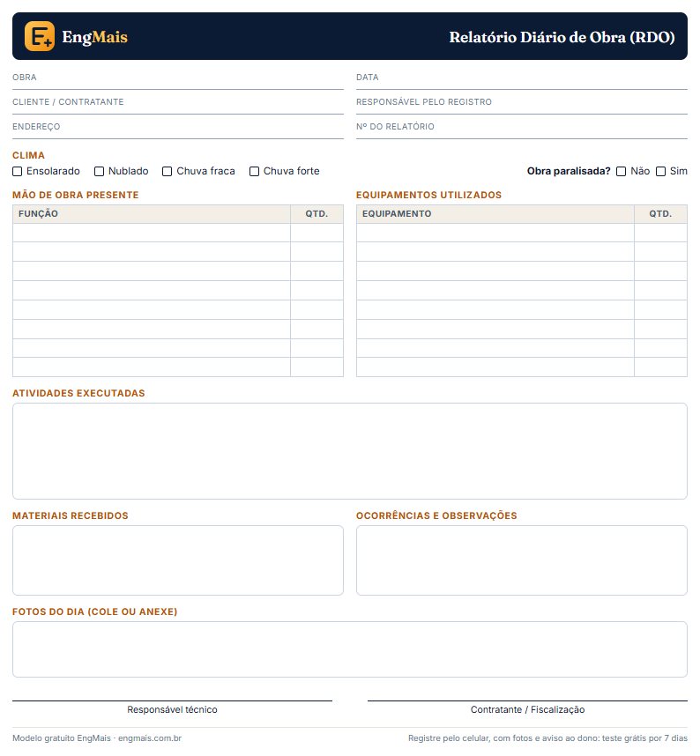This screenshot has width=700, height=756.
Task: Click the ATIVIDADES EXECUTADAS text box
Action: point(350,451)
